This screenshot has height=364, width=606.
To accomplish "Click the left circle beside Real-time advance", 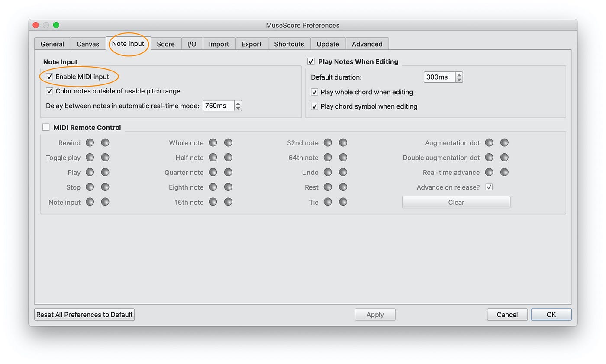I will point(489,172).
